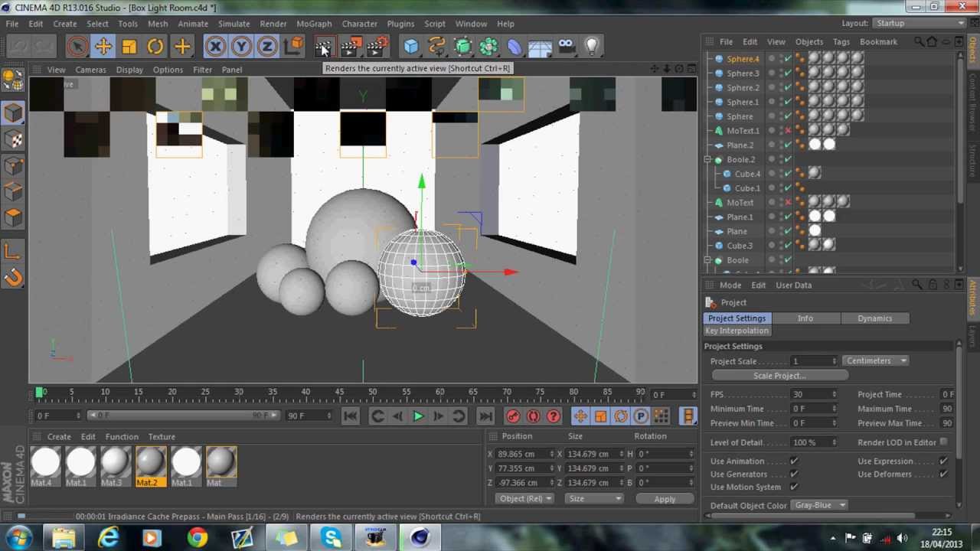Screen dimensions: 980x551
Task: Activate the Scale tool in toolbar
Action: 129,47
